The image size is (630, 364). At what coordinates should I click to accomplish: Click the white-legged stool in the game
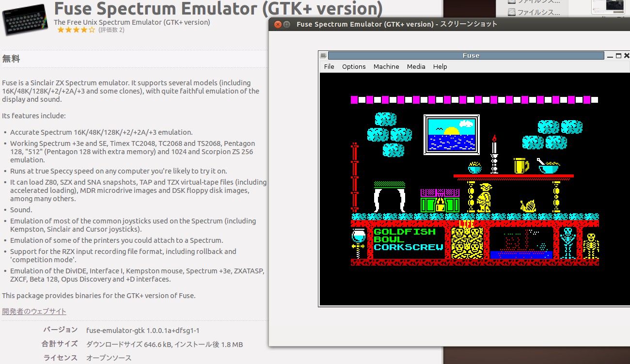[x=389, y=197]
